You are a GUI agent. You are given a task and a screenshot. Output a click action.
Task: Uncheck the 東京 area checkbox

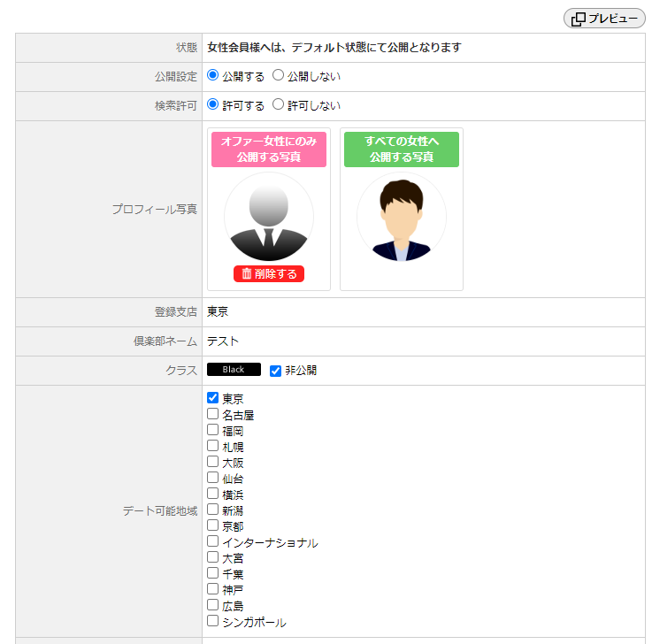point(212,398)
